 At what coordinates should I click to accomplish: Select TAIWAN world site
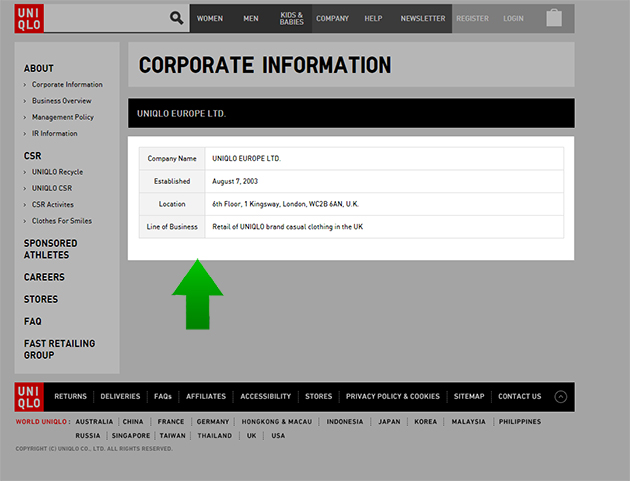point(173,436)
